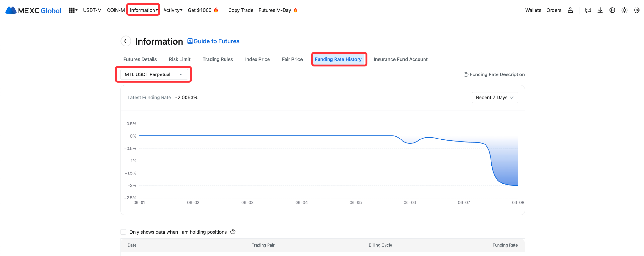Toggle the light/dark theme sun icon

click(x=625, y=10)
